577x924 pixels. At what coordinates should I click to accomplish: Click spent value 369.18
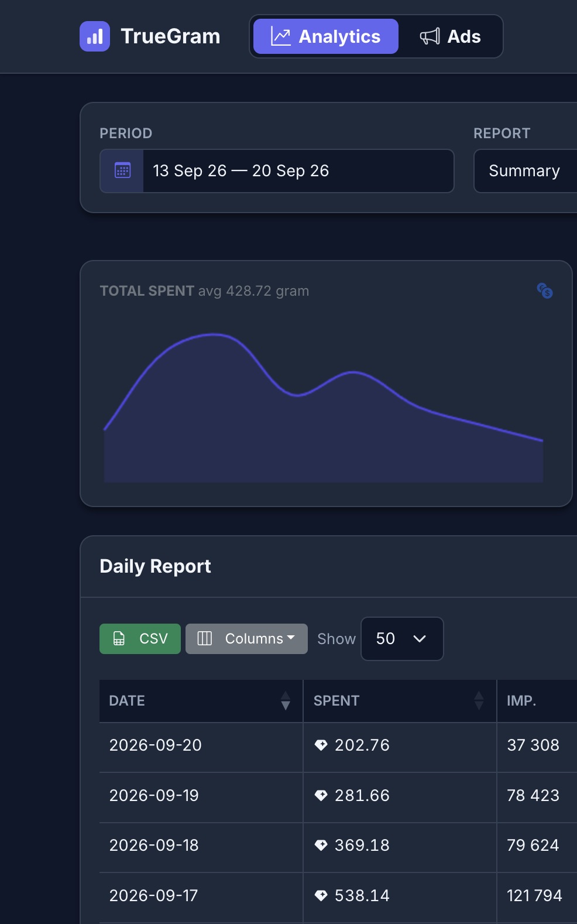click(362, 846)
